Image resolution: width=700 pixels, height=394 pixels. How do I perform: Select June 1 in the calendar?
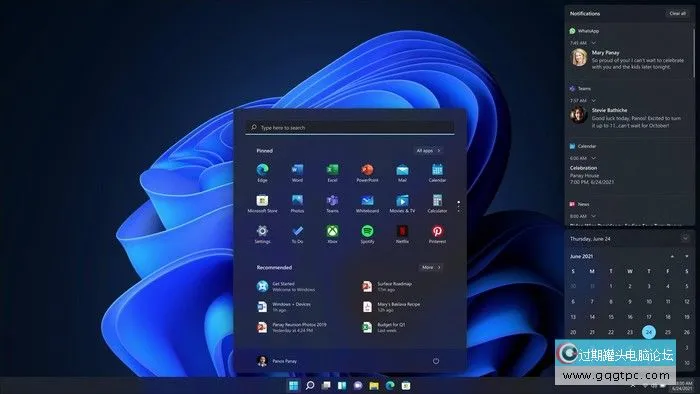point(611,286)
